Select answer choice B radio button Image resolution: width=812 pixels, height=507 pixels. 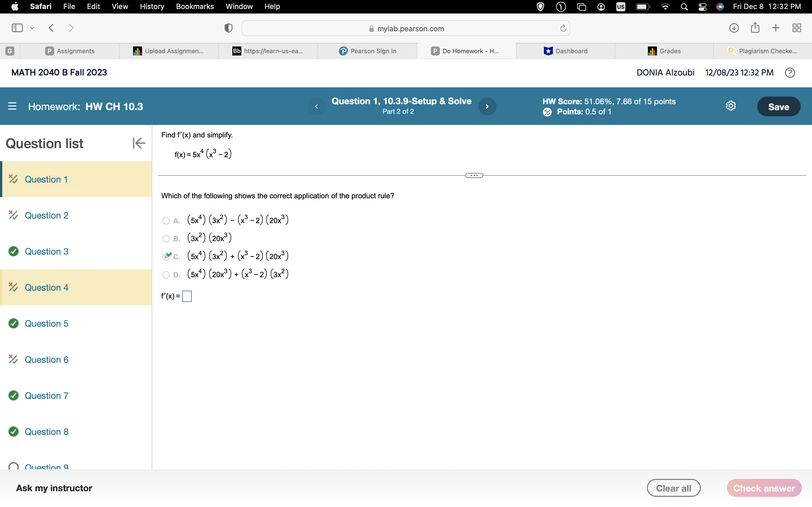coord(166,239)
